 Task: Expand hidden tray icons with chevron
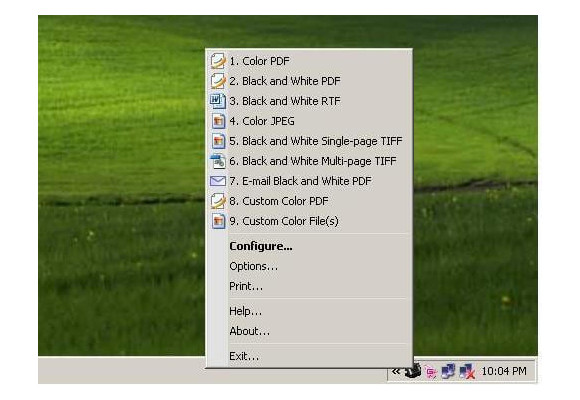pos(396,371)
